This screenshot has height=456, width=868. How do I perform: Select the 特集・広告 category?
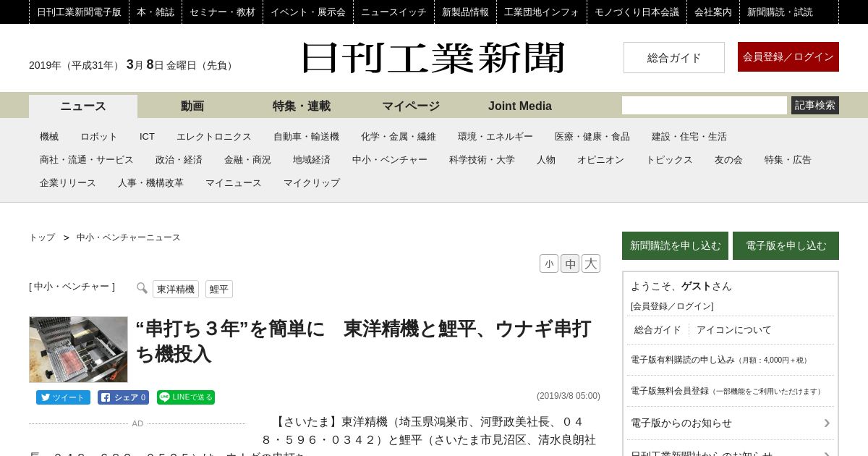pos(788,159)
